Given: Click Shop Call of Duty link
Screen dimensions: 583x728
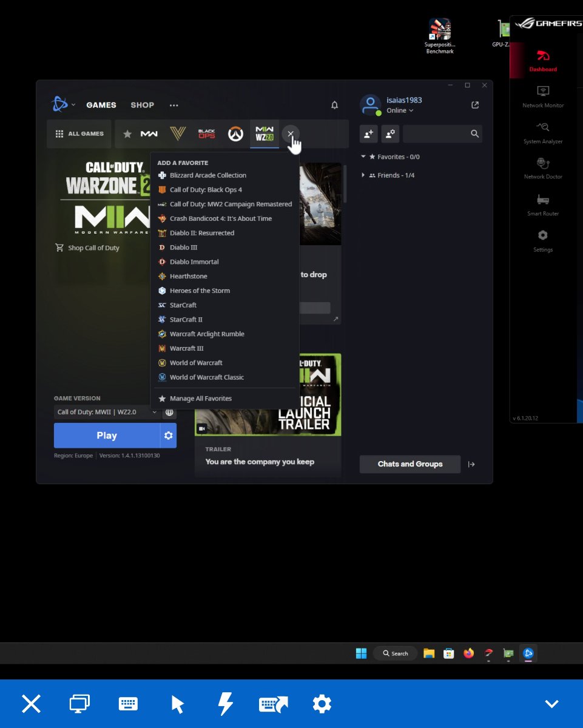Looking at the screenshot, I should pos(87,248).
